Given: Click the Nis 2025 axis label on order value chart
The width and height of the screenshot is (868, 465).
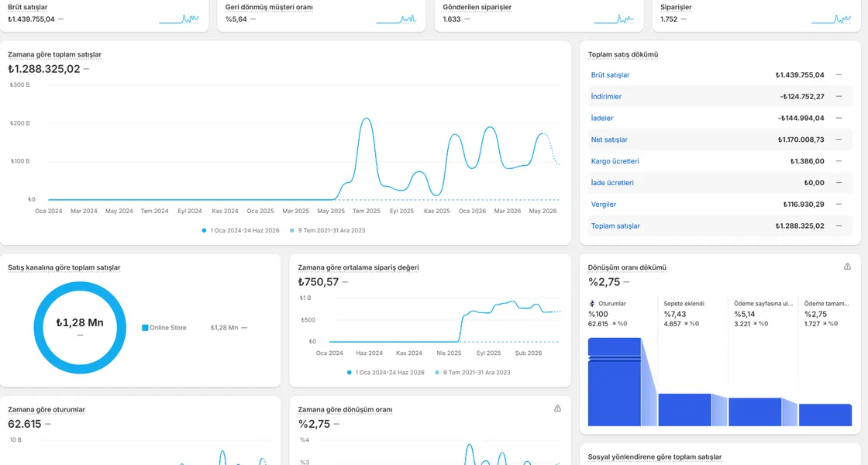Looking at the screenshot, I should pos(449,353).
